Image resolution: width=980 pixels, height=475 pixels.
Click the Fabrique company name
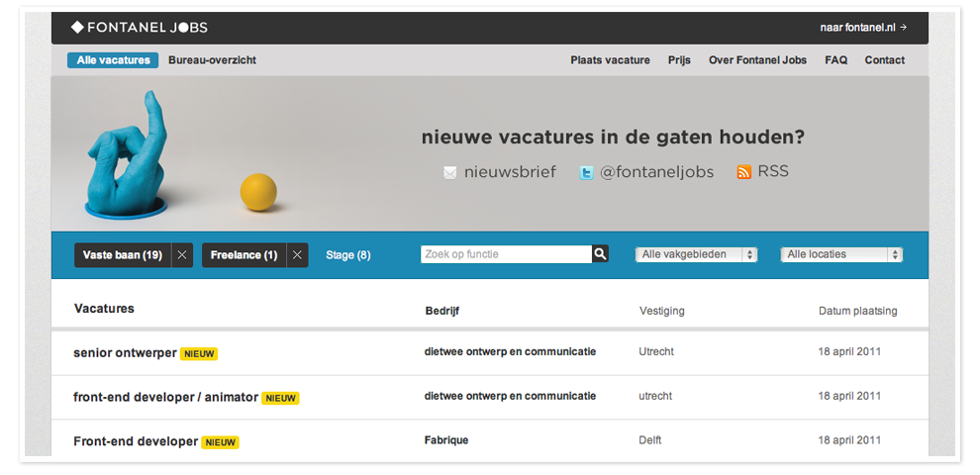tap(446, 440)
